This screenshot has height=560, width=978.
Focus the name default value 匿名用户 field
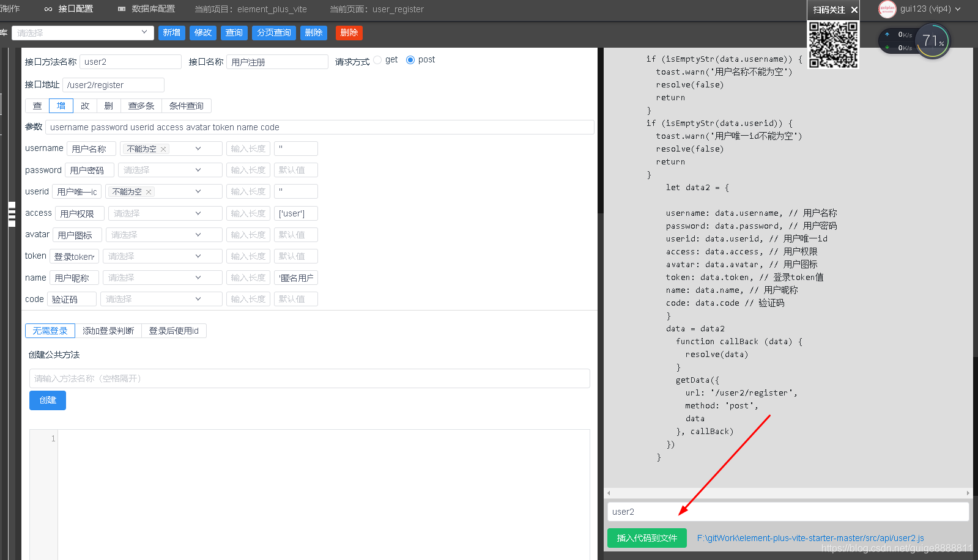click(296, 278)
